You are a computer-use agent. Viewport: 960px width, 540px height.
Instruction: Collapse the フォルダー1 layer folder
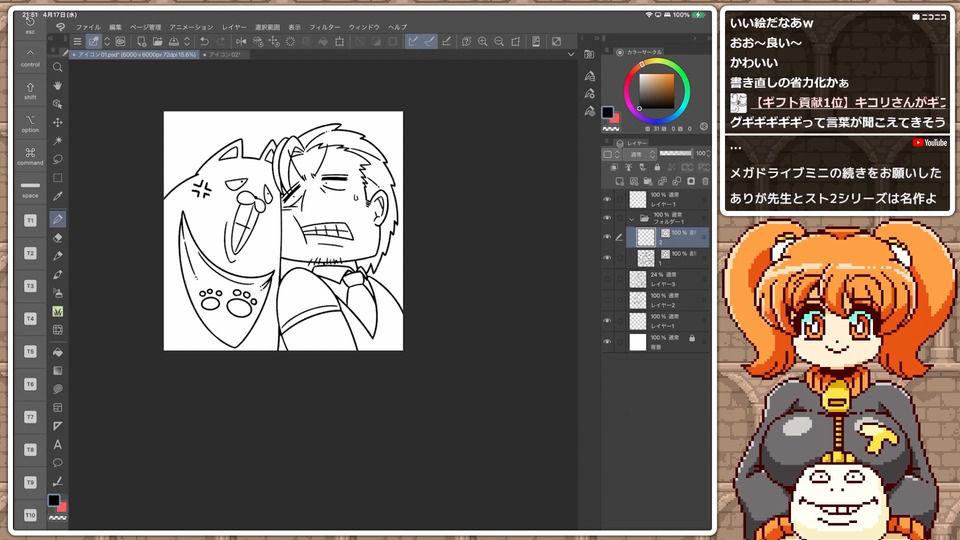(x=631, y=217)
